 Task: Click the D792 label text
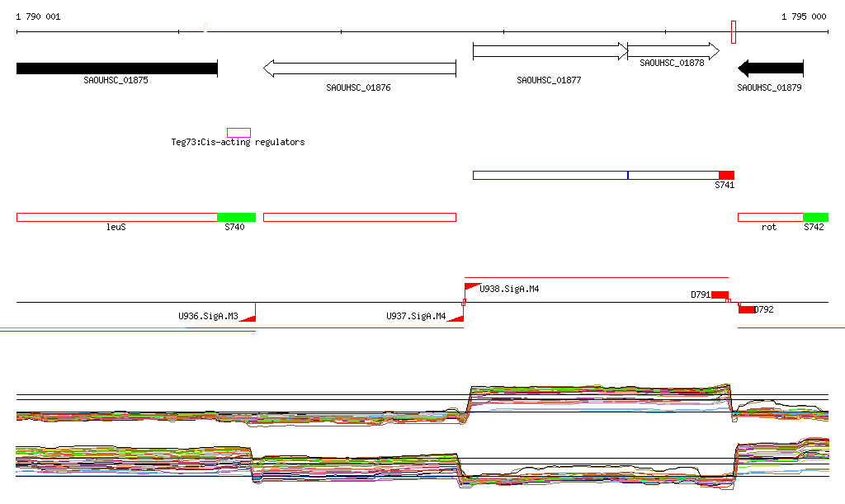click(x=763, y=309)
